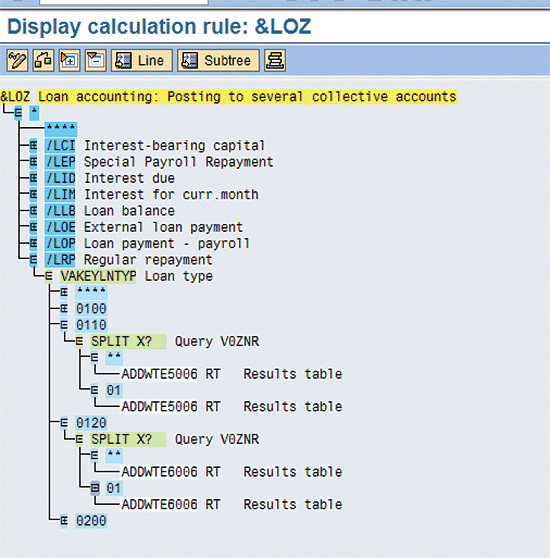Expand the /LEP Special Payroll Repayment node
The width and height of the screenshot is (550, 558).
(x=33, y=162)
